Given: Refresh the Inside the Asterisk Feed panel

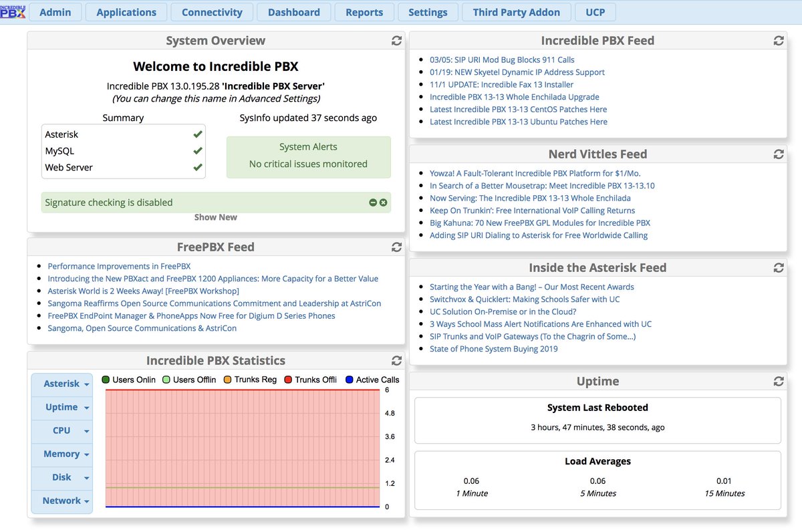Looking at the screenshot, I should click(779, 268).
